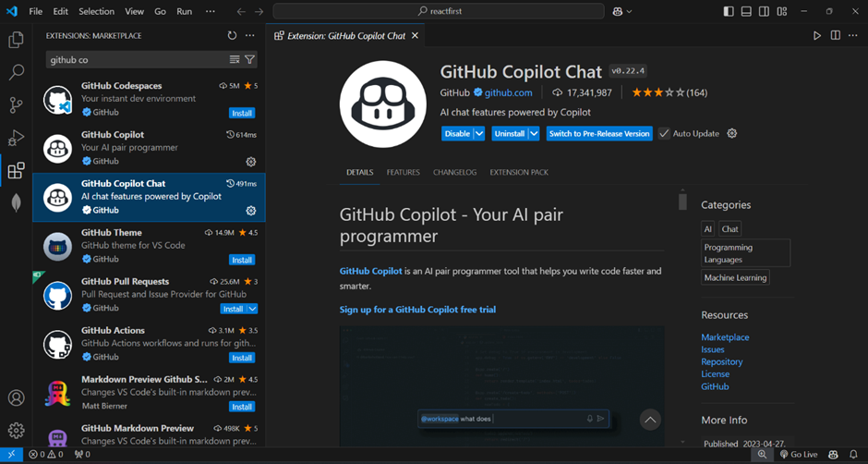Screen dimensions: 868x464
Task: Open the Go menu
Action: 160,11
